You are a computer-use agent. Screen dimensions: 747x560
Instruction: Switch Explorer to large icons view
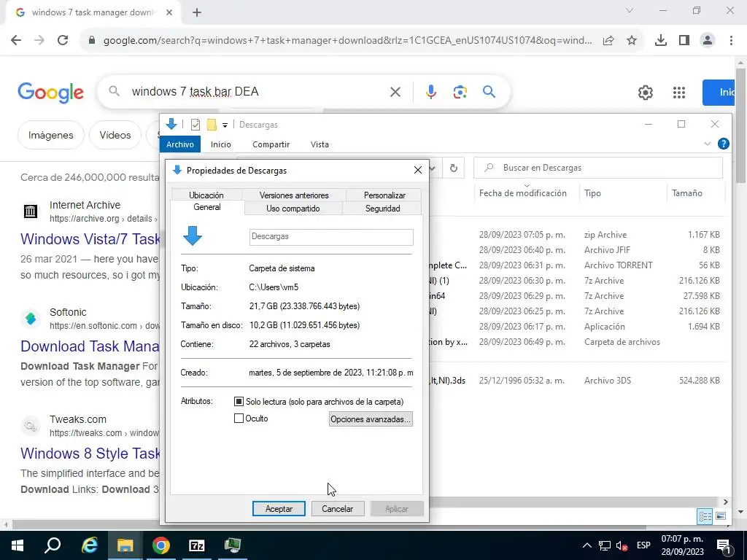721,516
